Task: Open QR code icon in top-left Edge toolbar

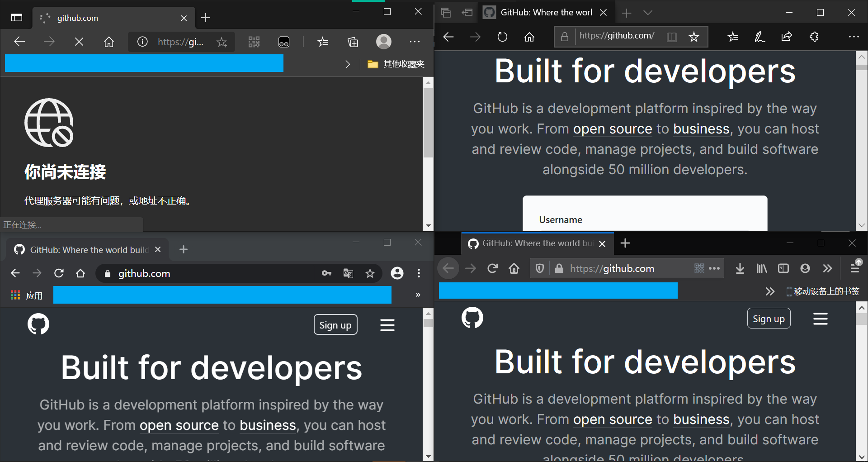Action: pyautogui.click(x=254, y=42)
